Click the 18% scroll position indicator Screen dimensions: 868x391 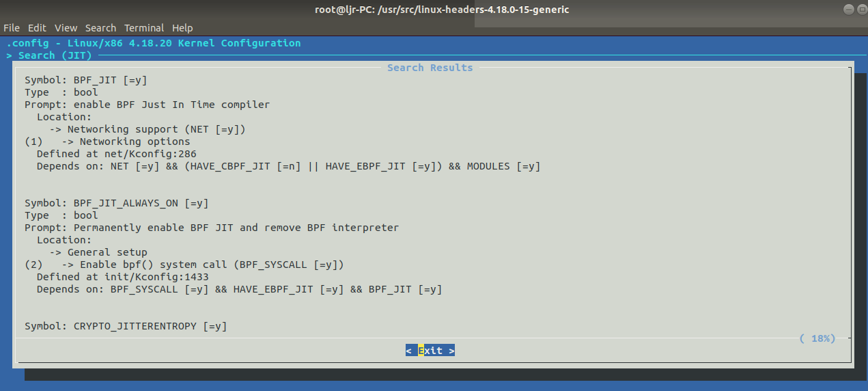pyautogui.click(x=817, y=338)
